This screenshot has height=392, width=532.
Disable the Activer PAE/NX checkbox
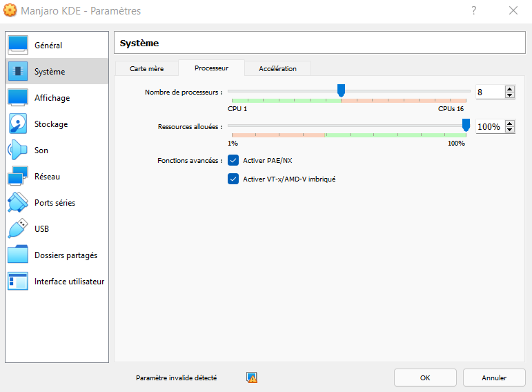click(233, 161)
